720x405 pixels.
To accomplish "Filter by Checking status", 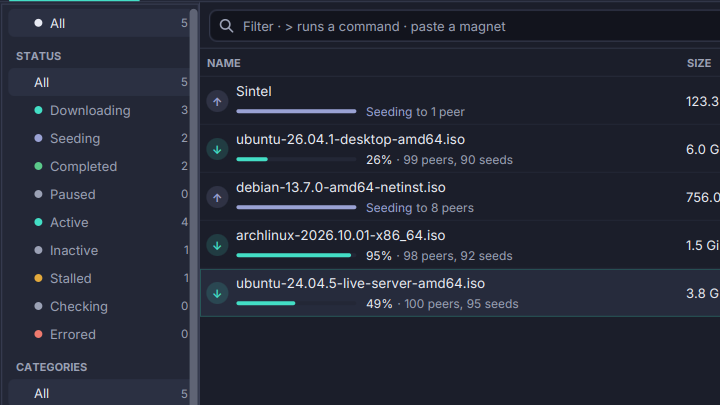I will tap(99, 306).
